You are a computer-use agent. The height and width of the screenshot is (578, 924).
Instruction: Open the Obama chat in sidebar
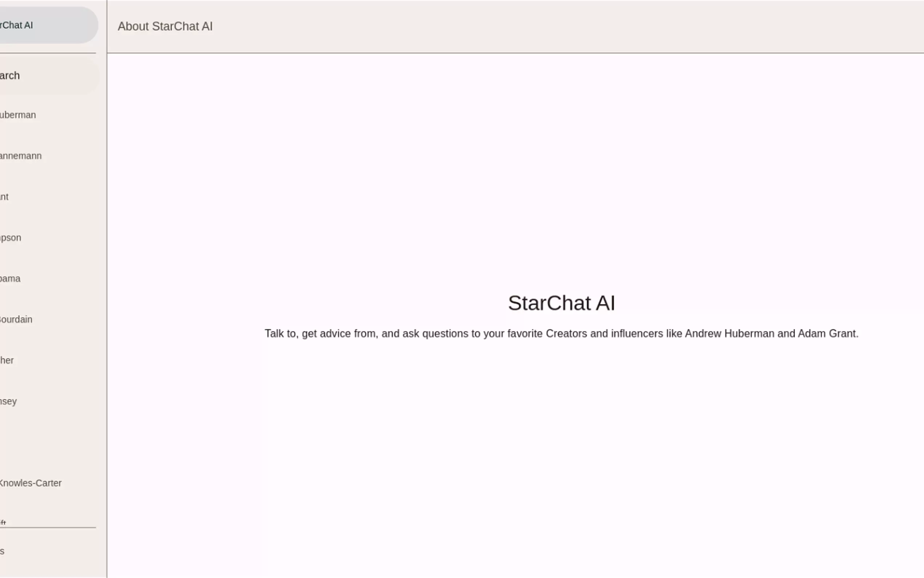coord(10,279)
